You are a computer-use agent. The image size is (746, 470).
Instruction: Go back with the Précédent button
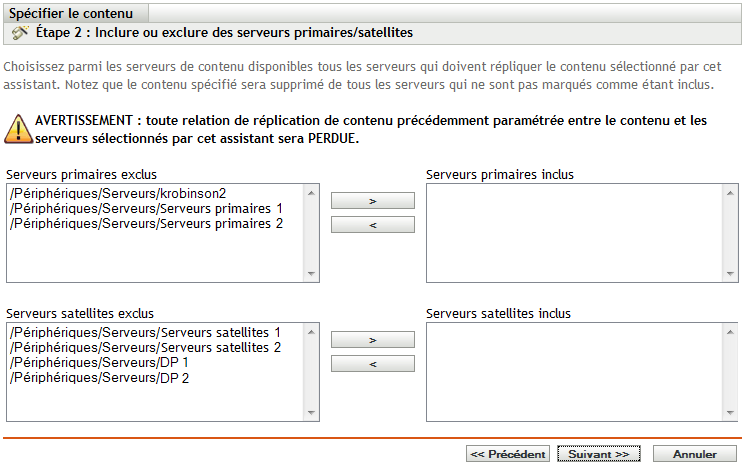pos(507,454)
